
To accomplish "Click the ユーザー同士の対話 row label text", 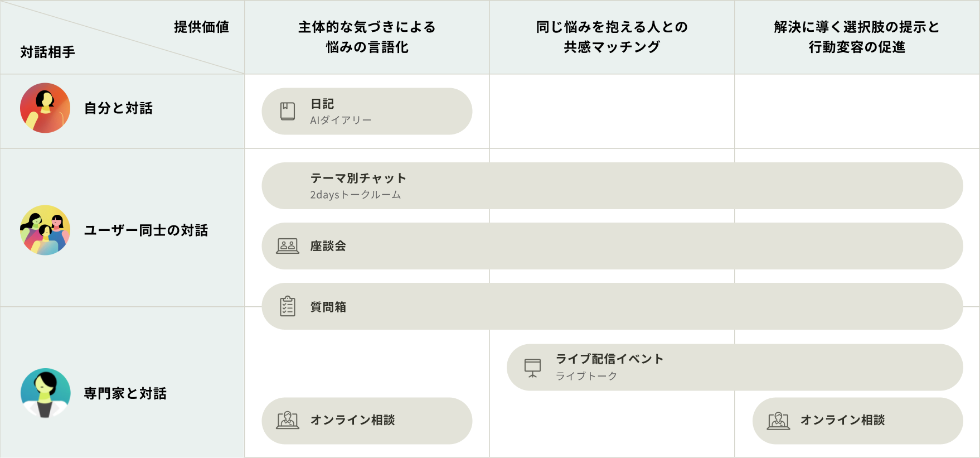I will [146, 230].
